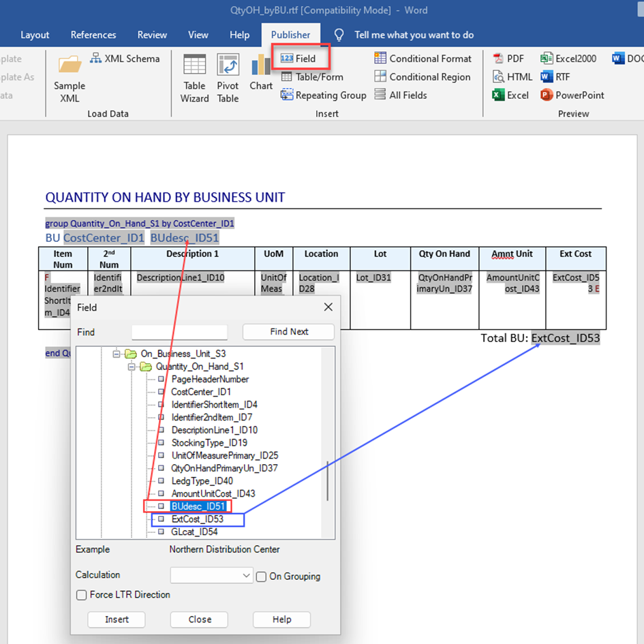
Task: Preview the template as Excel
Action: [510, 95]
